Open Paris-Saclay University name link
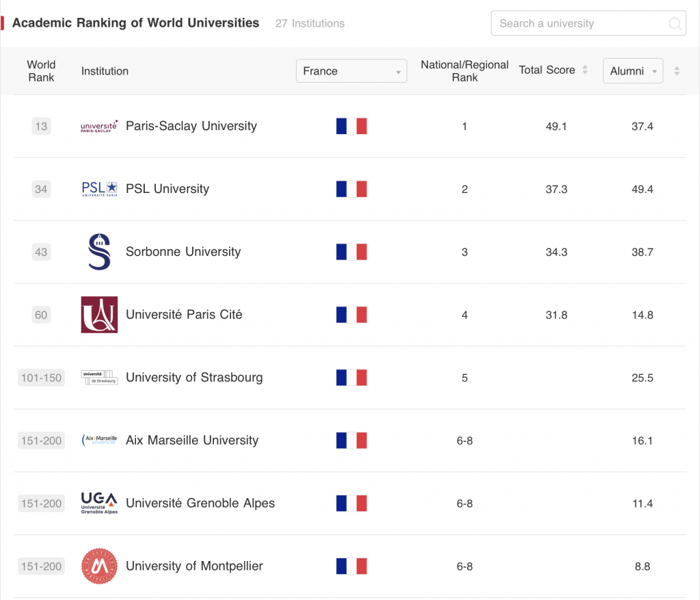 [191, 126]
